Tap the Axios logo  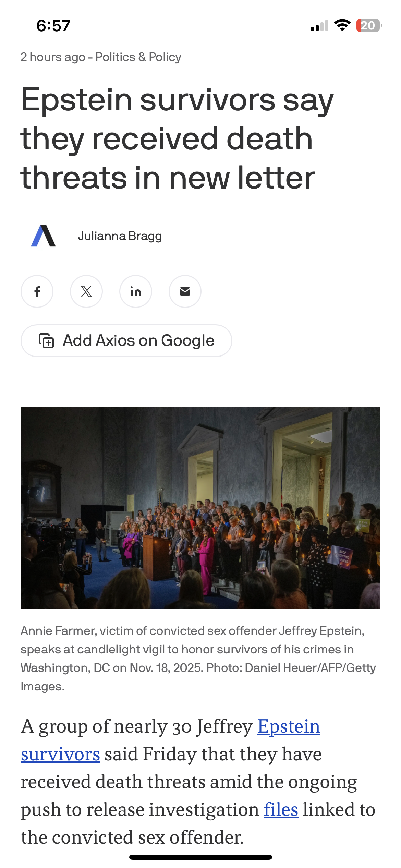pos(44,236)
